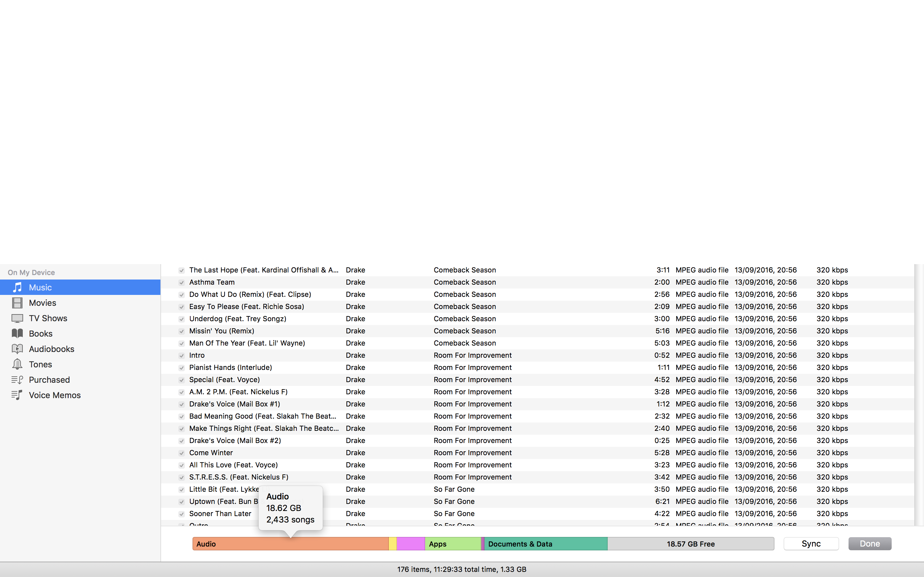This screenshot has height=577, width=924.
Task: Click the pink storage bar segment
Action: (x=410, y=544)
